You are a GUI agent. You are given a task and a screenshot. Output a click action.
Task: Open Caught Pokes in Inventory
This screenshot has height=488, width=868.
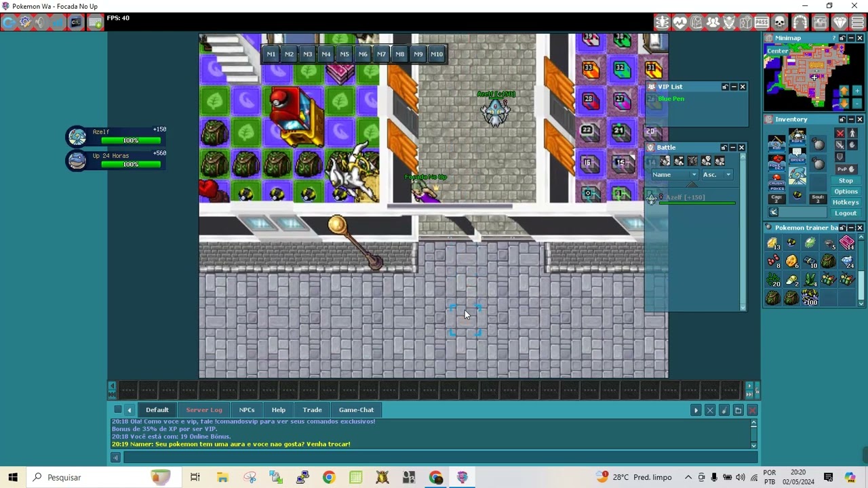[777, 182]
